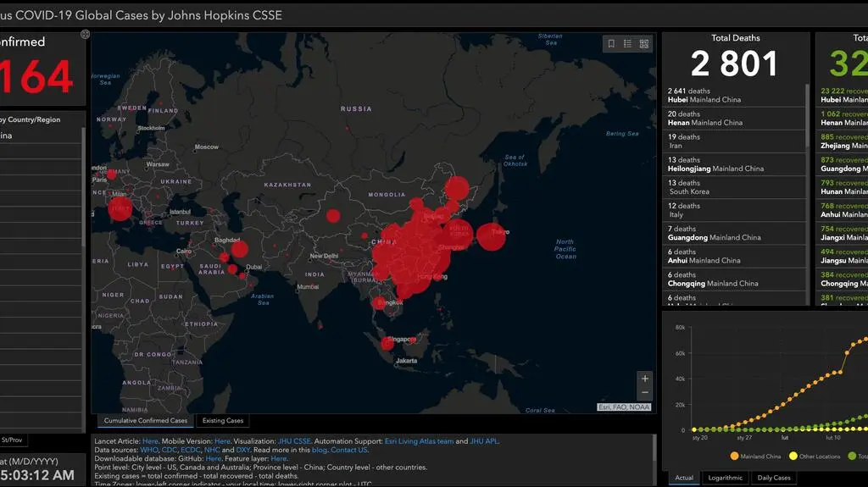Viewport: 868px width, 487px height.
Task: Select the Logarithmic chart tab
Action: click(x=726, y=478)
